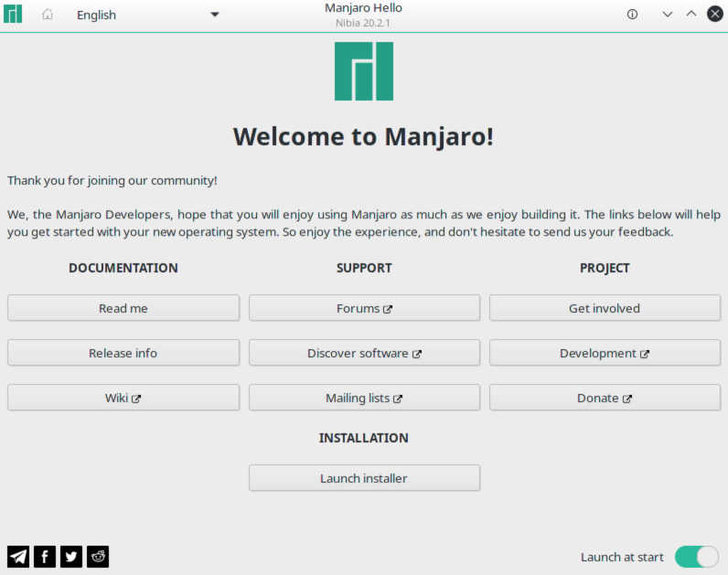Screen dimensions: 728x575
Task: Close the Manjaro Hello window
Action: coord(715,14)
